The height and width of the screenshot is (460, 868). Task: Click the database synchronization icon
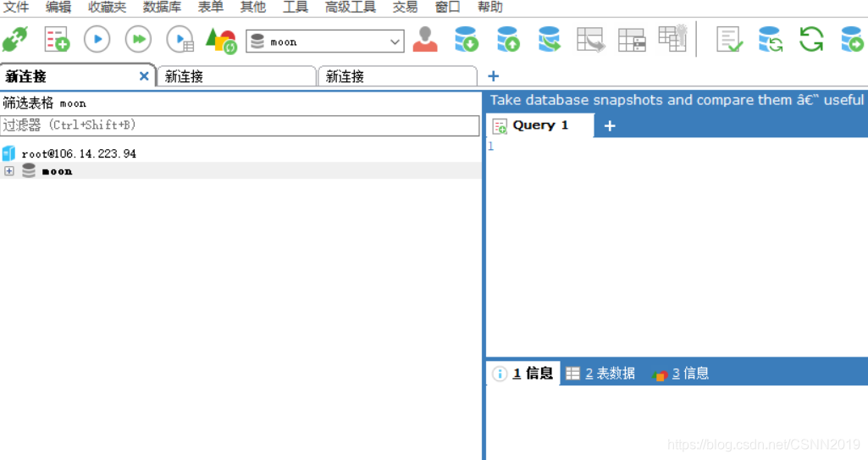pyautogui.click(x=770, y=39)
